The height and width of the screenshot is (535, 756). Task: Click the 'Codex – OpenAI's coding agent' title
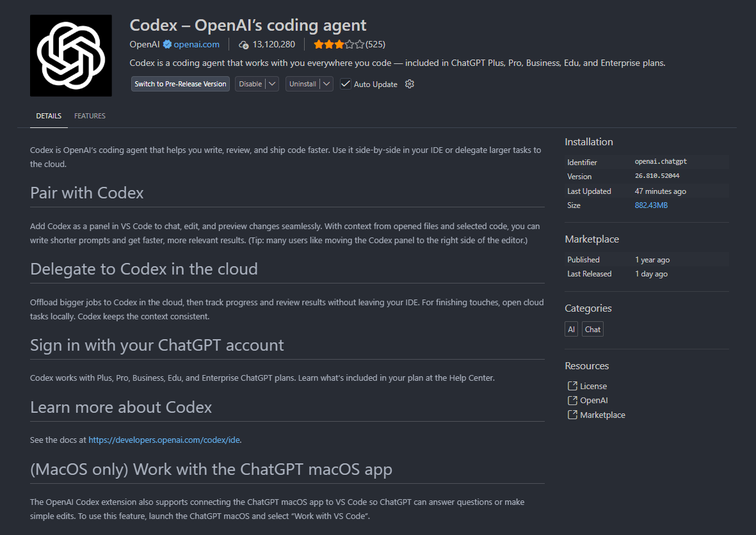(x=248, y=25)
